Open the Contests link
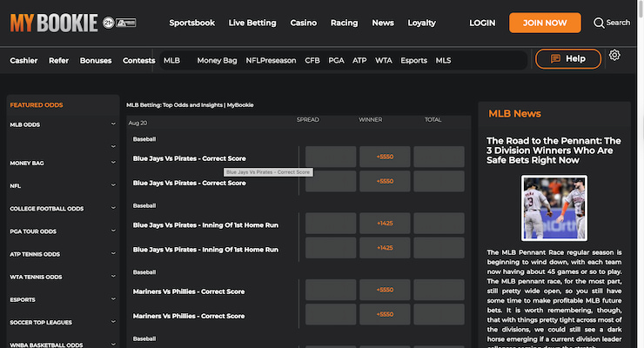 [x=139, y=60]
